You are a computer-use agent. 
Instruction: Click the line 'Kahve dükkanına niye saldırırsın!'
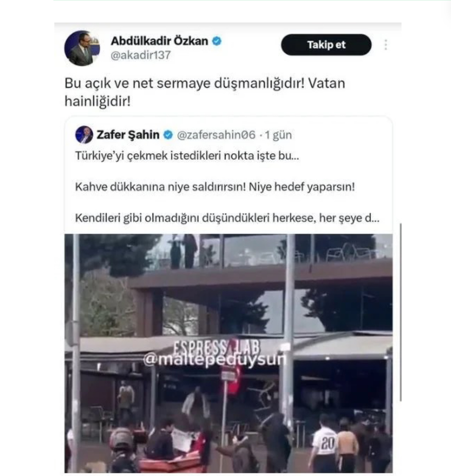pos(161,187)
